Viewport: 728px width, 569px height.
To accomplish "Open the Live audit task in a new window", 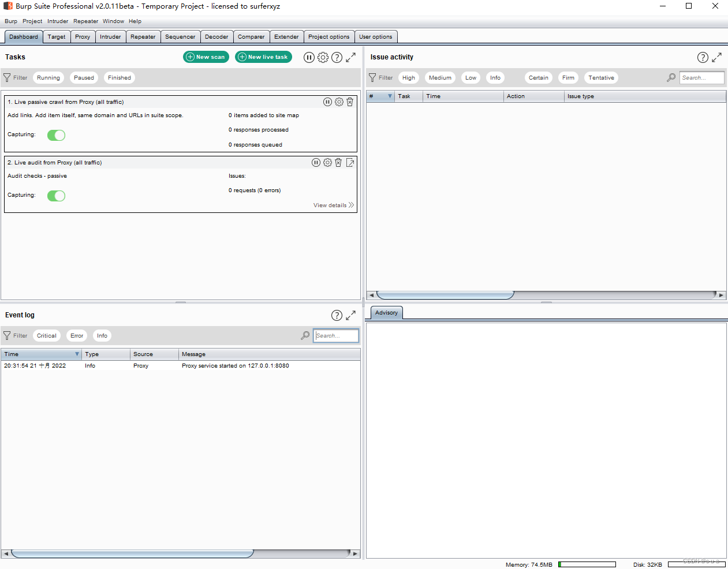I will coord(350,163).
